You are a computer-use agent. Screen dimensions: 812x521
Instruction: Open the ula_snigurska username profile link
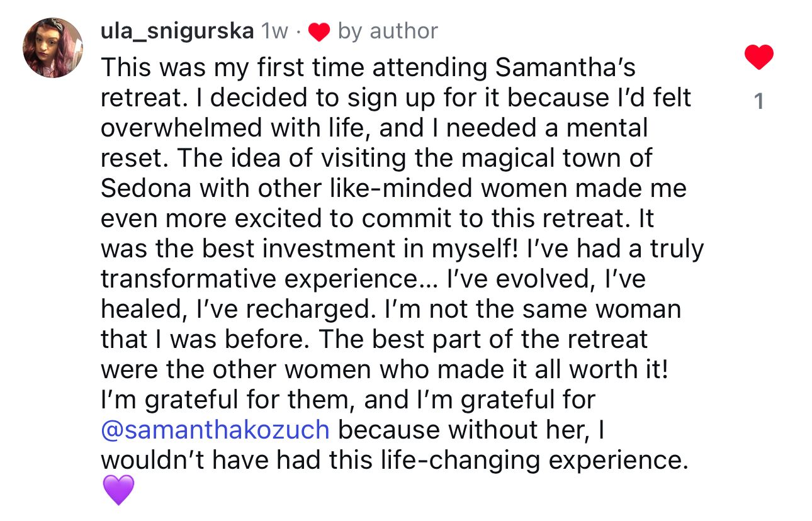coord(177,31)
